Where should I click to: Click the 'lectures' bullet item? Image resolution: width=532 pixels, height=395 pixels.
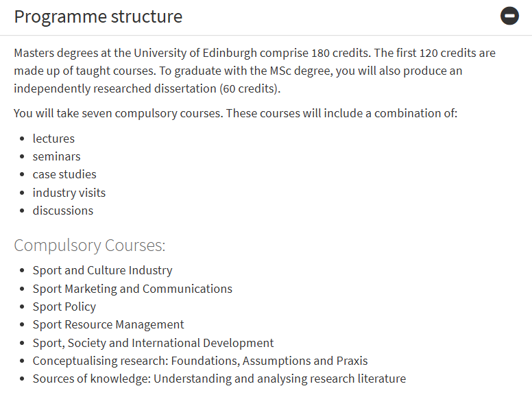[53, 139]
